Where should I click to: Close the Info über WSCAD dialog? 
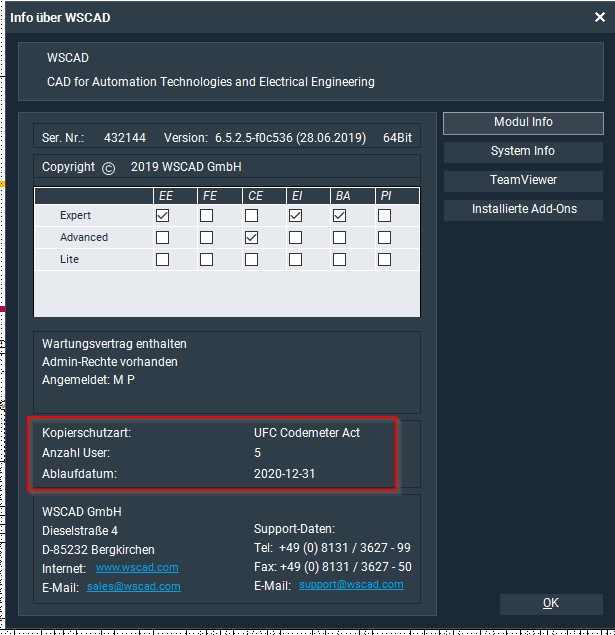pos(600,17)
